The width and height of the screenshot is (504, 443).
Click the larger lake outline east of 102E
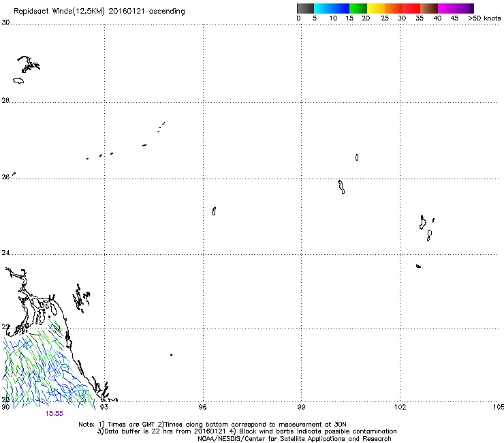(423, 223)
